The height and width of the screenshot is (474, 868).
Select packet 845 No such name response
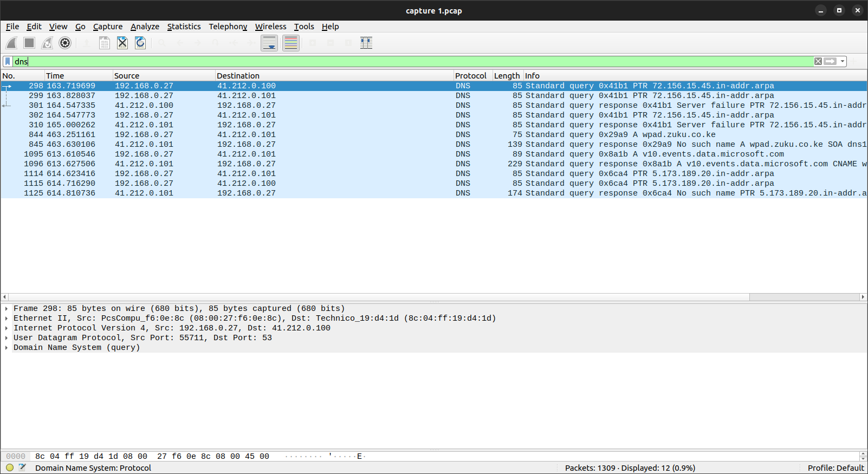point(433,144)
